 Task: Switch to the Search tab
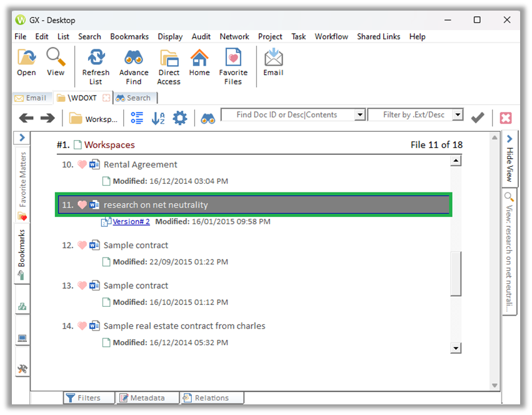pos(134,97)
